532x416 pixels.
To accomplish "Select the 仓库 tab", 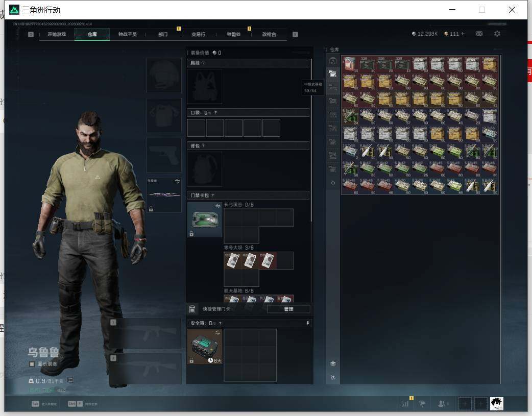I will point(92,34).
